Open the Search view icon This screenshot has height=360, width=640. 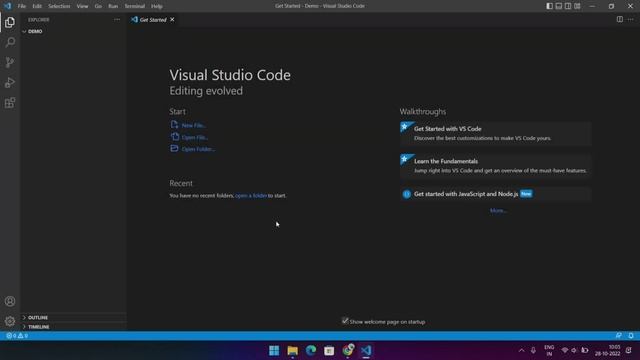click(10, 42)
